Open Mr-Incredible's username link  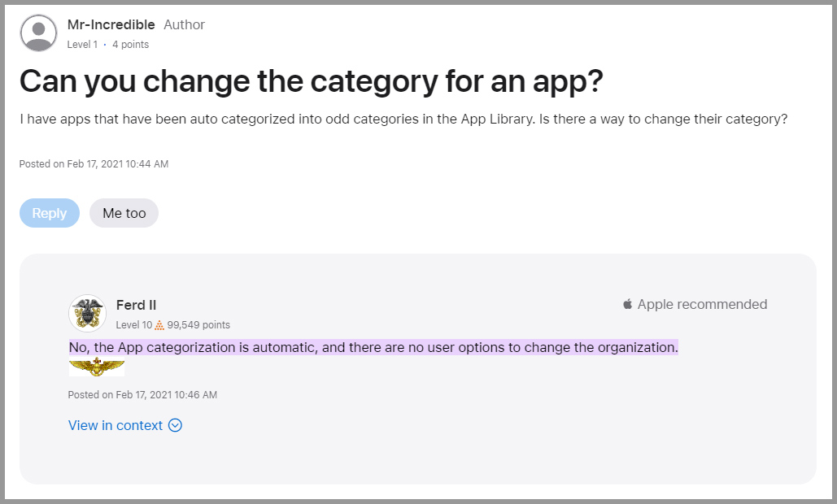click(x=111, y=24)
